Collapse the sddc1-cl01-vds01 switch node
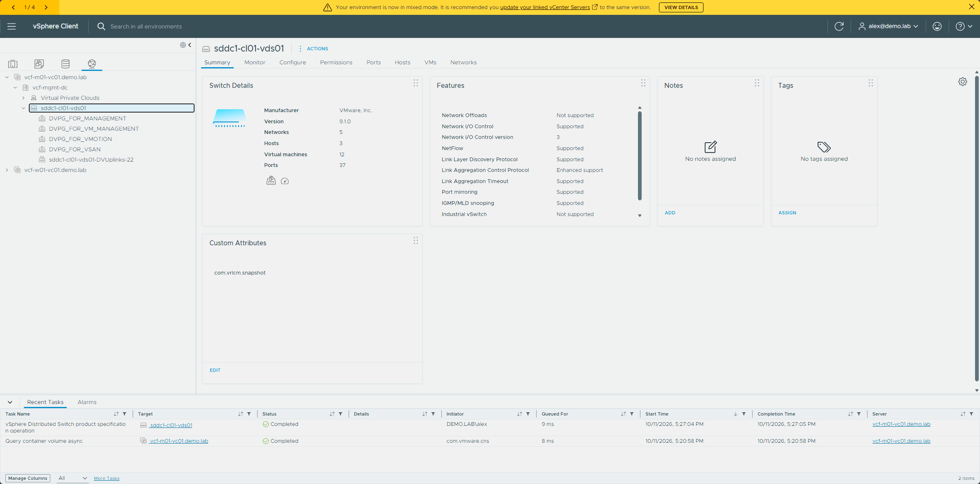980x484 pixels. click(23, 108)
